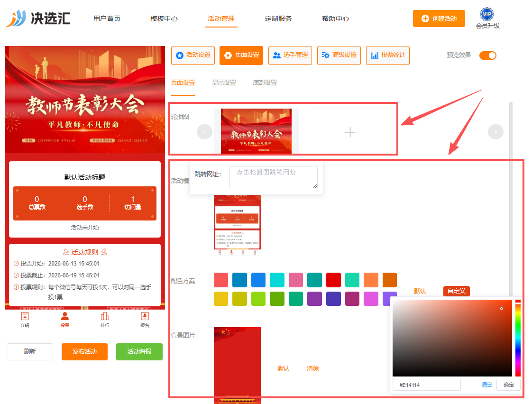Select the yellow color swatch
Screen dimensions: 532x404
click(221, 299)
